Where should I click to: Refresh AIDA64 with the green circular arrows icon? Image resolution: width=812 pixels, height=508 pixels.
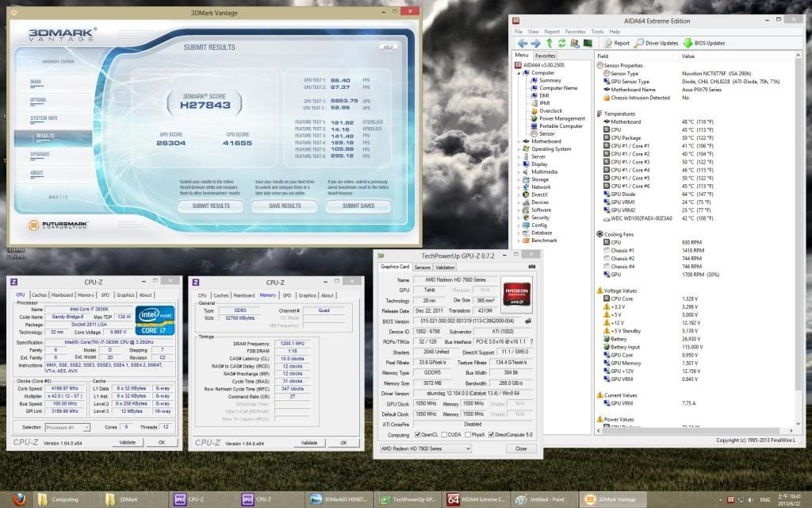561,43
